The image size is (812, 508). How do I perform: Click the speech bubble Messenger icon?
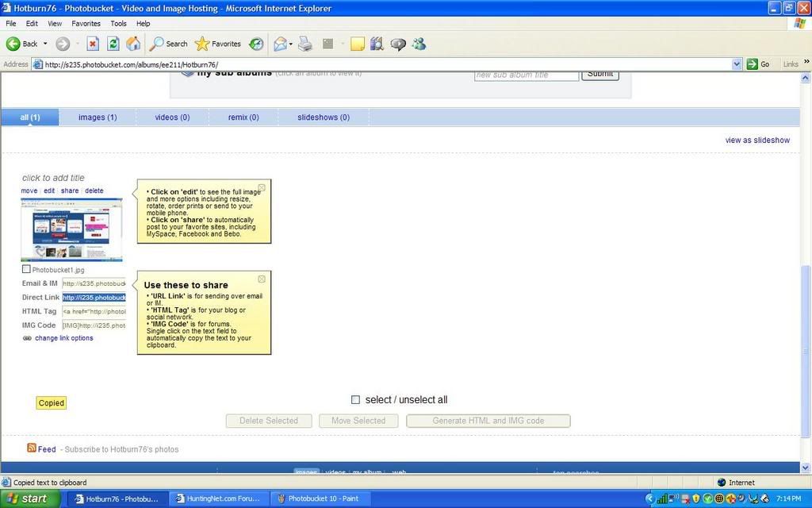point(398,44)
